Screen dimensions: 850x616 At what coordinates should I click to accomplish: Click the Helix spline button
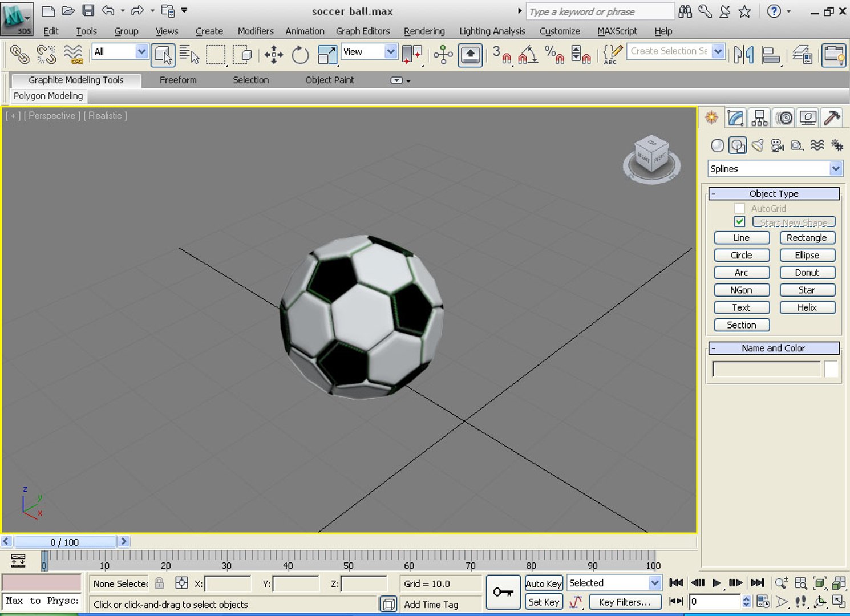(807, 307)
